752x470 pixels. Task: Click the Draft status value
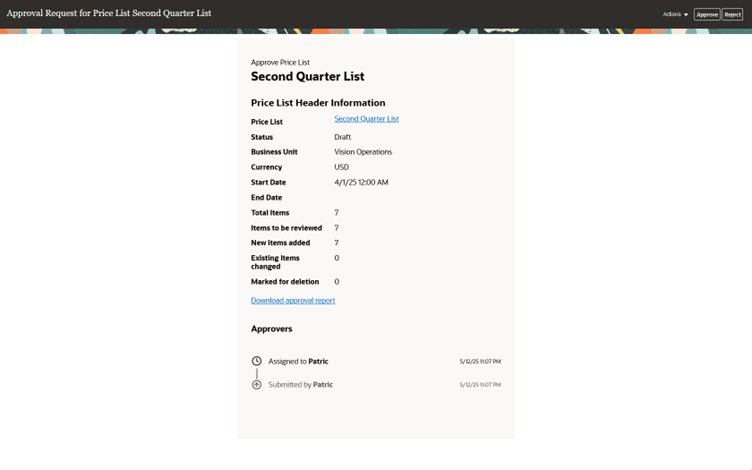coord(343,137)
